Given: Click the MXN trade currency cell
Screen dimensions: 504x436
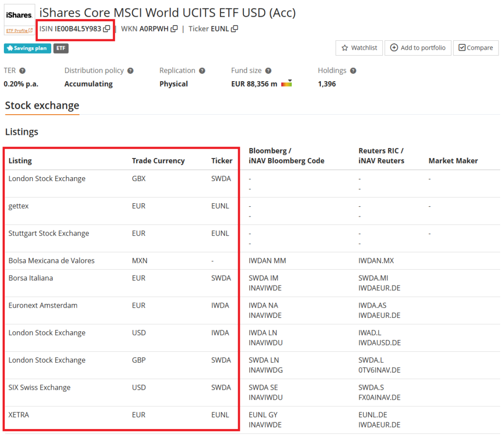Looking at the screenshot, I should (139, 261).
